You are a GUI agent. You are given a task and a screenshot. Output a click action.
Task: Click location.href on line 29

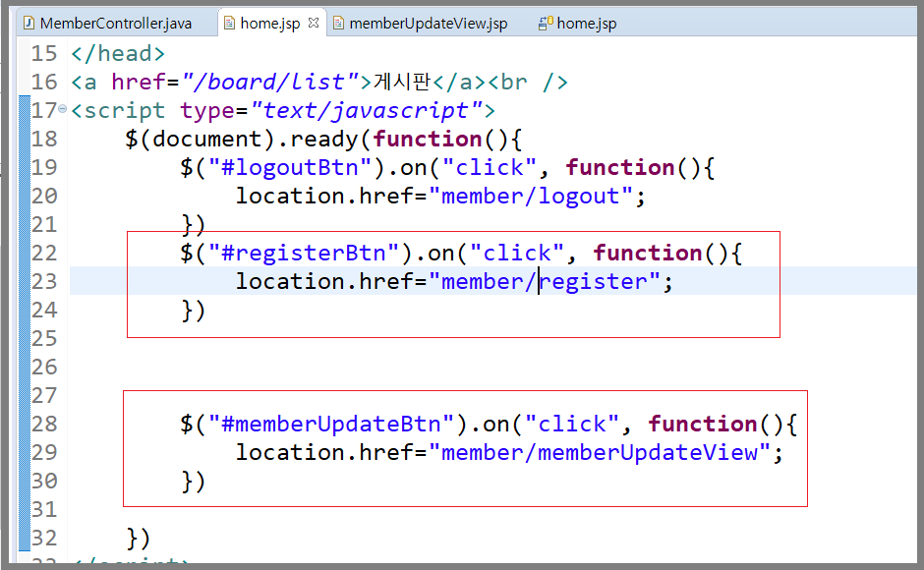click(324, 453)
